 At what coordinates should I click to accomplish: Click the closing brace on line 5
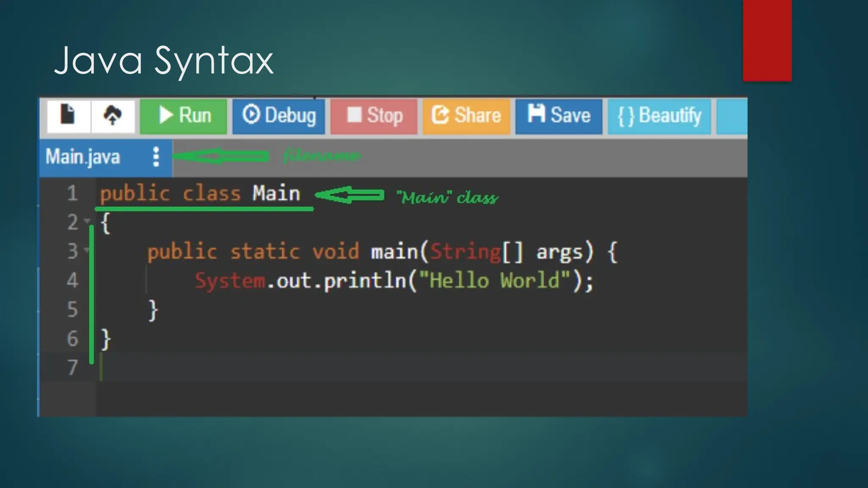[x=153, y=311]
